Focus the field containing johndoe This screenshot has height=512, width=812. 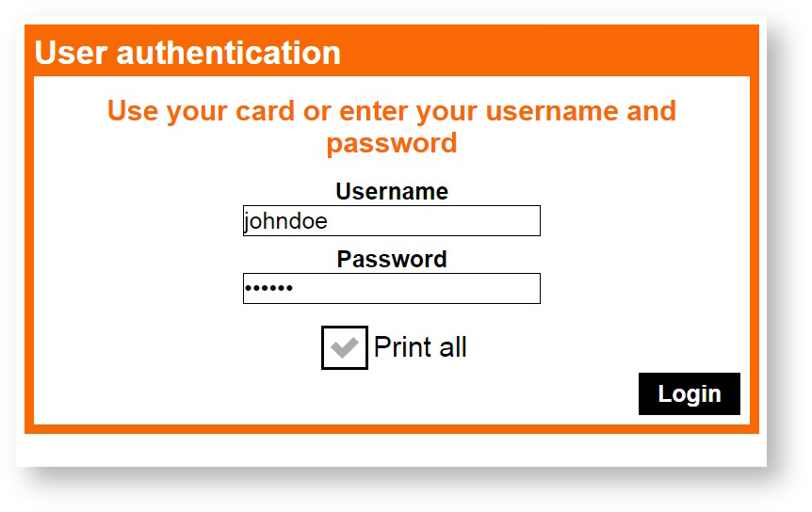click(x=391, y=221)
